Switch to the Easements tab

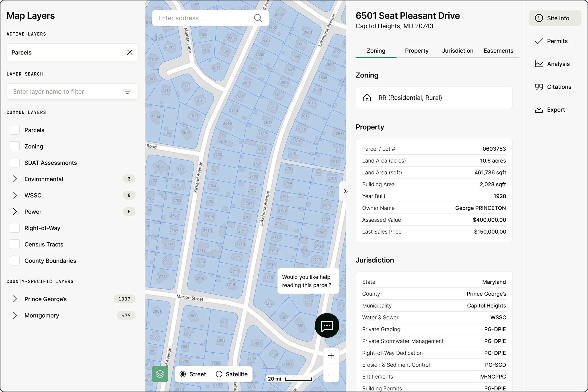point(498,51)
